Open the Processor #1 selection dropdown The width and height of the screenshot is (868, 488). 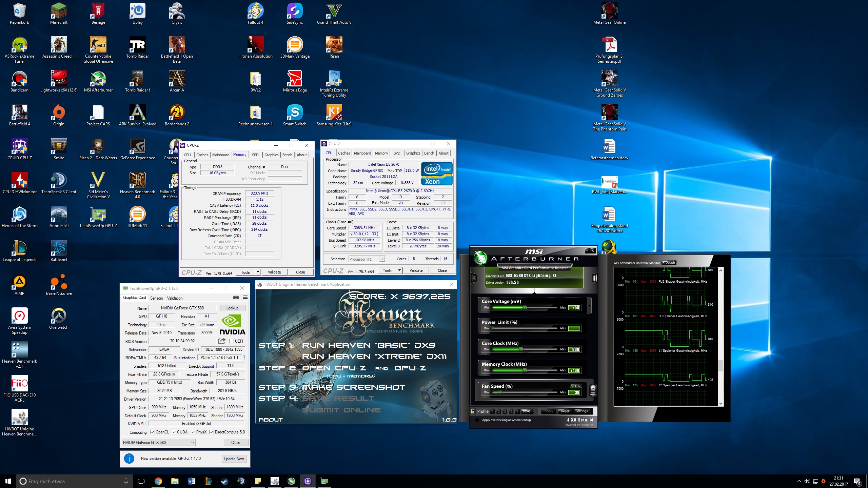[382, 259]
